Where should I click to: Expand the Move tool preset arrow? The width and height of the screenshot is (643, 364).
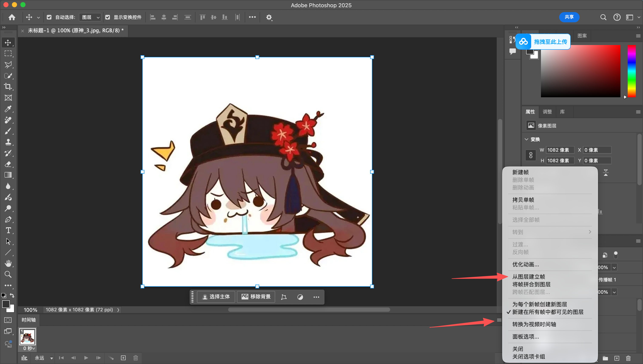click(38, 17)
